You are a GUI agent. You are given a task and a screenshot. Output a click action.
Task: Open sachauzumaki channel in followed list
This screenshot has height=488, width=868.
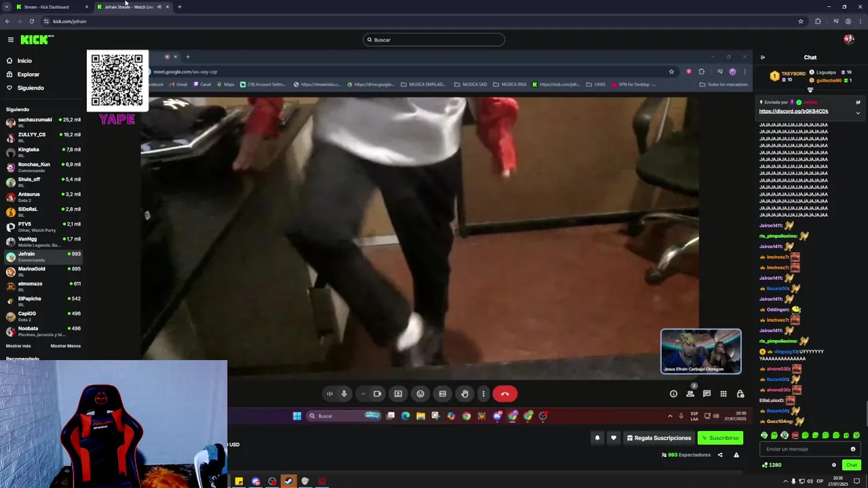point(43,121)
